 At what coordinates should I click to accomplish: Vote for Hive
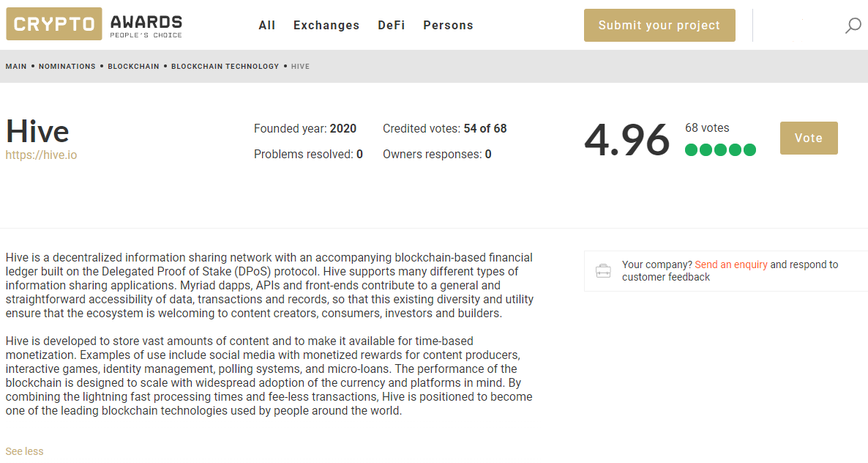click(x=808, y=138)
